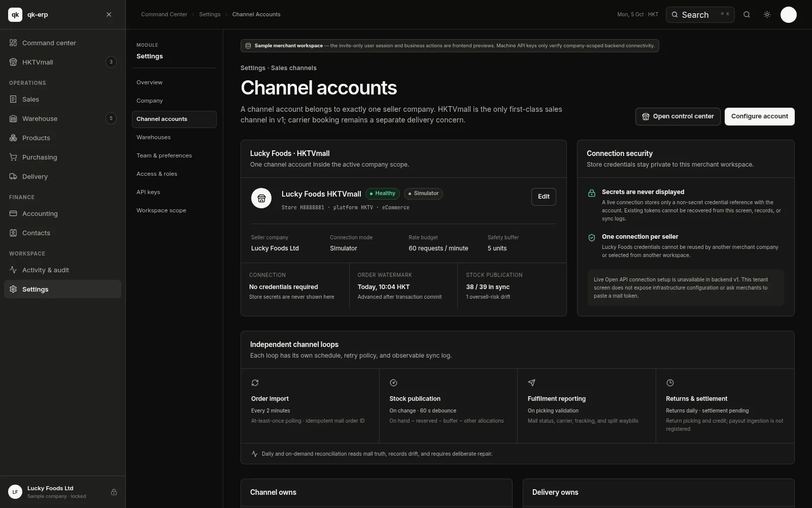Viewport: 812px width, 508px height.
Task: Click the Stock publication gauge icon
Action: pyautogui.click(x=393, y=383)
